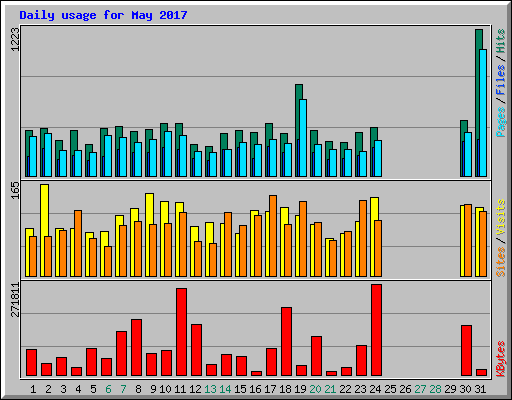Click the red KBytes bar for day 12
Image resolution: width=512 pixels, height=400 pixels.
(x=196, y=350)
